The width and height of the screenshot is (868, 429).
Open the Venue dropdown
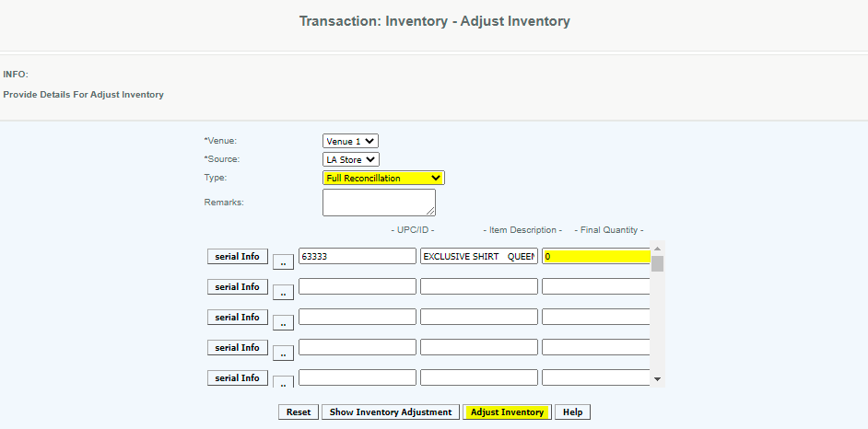coord(350,141)
